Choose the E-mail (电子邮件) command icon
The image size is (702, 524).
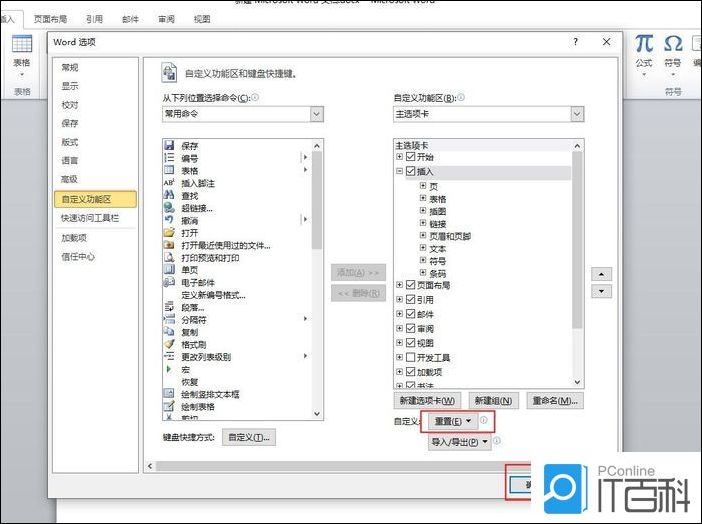pos(169,282)
